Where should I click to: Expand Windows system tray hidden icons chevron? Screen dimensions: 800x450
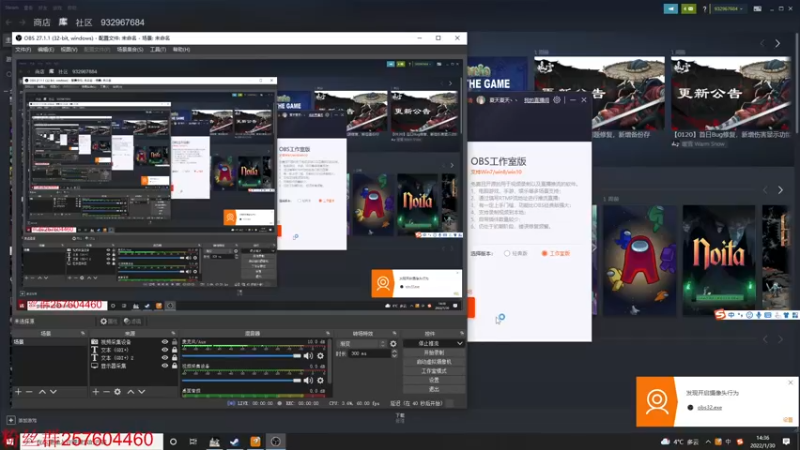708,442
